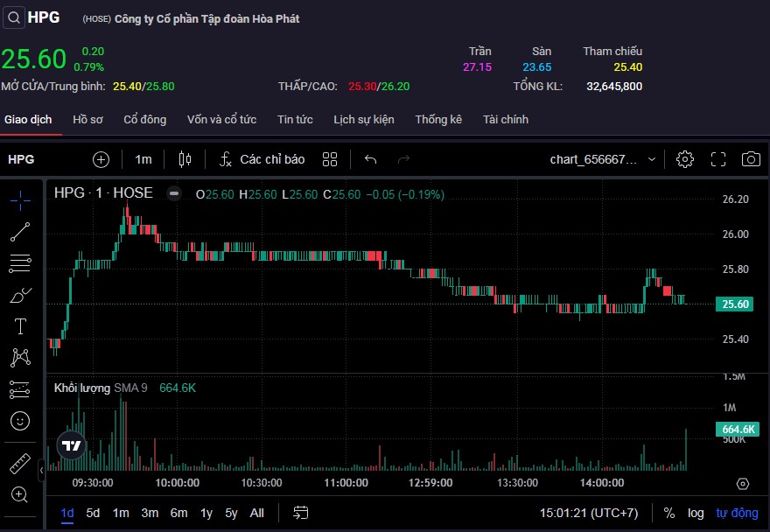This screenshot has width=770, height=532.
Task: Collapse the drawing toolbar arrow
Action: pos(41,470)
